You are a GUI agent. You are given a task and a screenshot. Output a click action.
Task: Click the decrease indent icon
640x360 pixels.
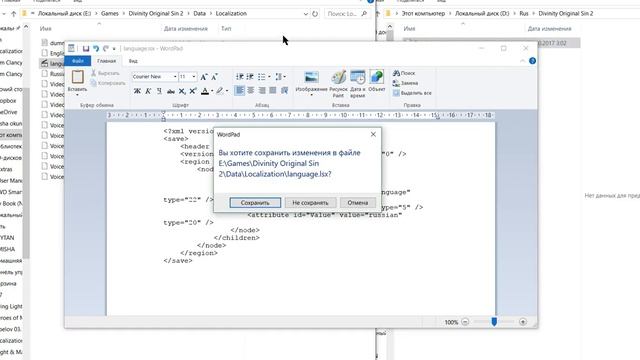[x=240, y=77]
